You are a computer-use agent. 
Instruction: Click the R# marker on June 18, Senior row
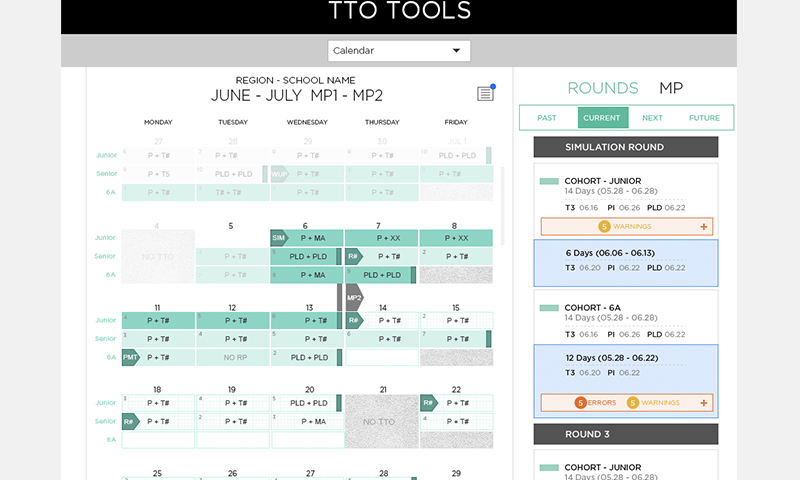pyautogui.click(x=131, y=421)
